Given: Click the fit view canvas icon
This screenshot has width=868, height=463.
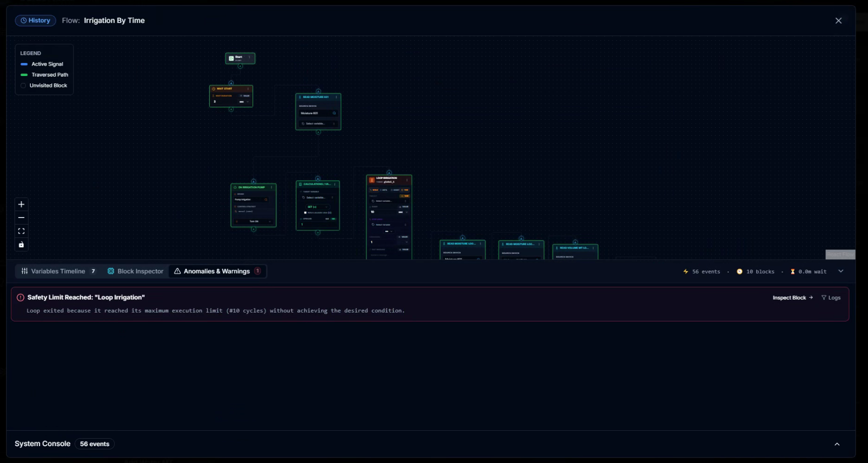Looking at the screenshot, I should tap(21, 231).
